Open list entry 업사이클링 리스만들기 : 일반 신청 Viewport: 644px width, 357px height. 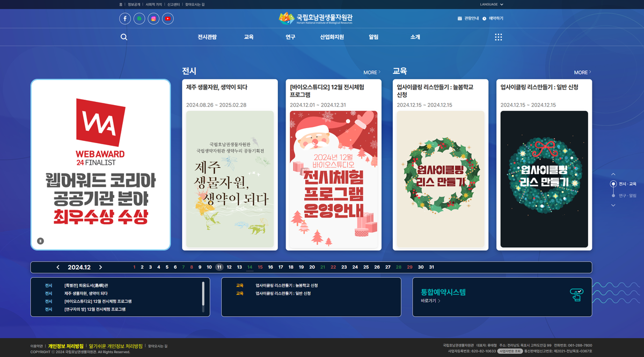coord(283,293)
